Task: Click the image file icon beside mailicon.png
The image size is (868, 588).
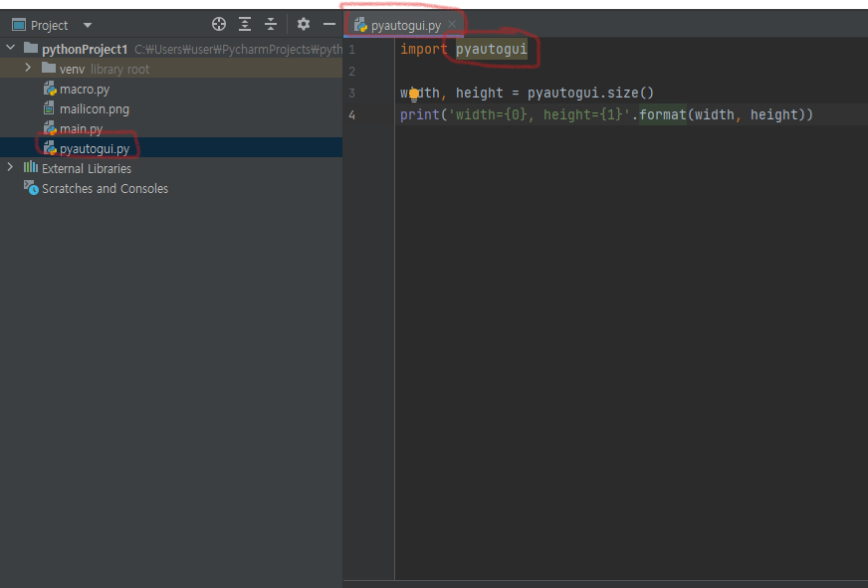Action: tap(49, 108)
